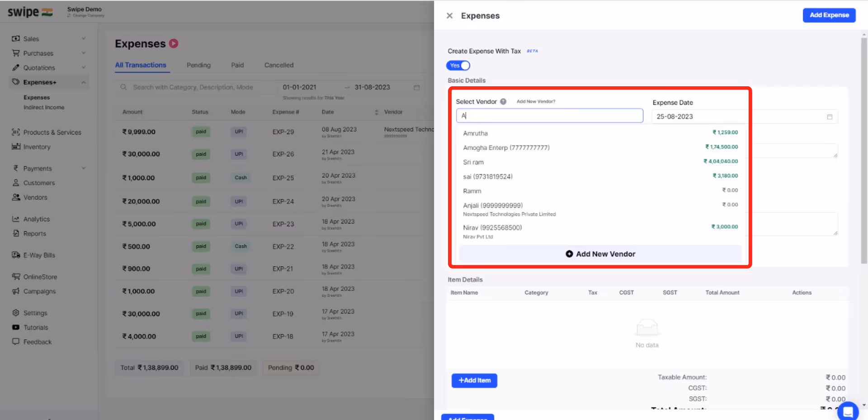Image resolution: width=868 pixels, height=420 pixels.
Task: Choose vendor Amrutha from the list
Action: 600,133
